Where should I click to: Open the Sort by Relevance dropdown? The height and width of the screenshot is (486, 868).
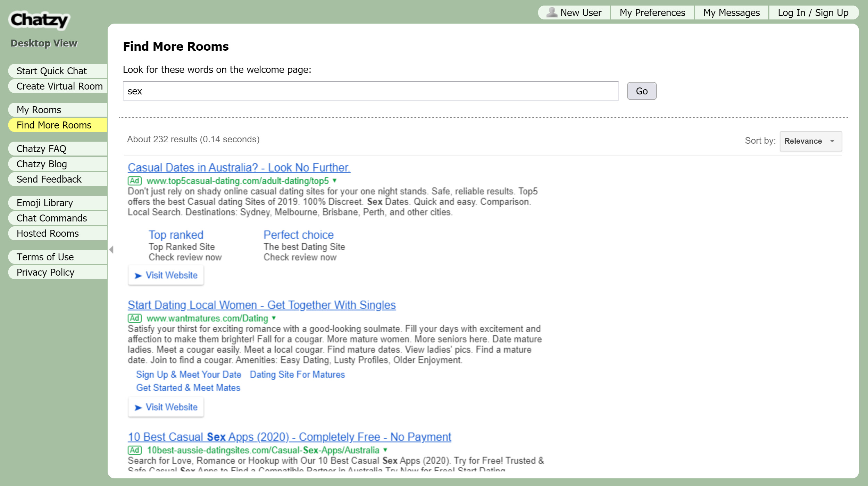coord(810,141)
